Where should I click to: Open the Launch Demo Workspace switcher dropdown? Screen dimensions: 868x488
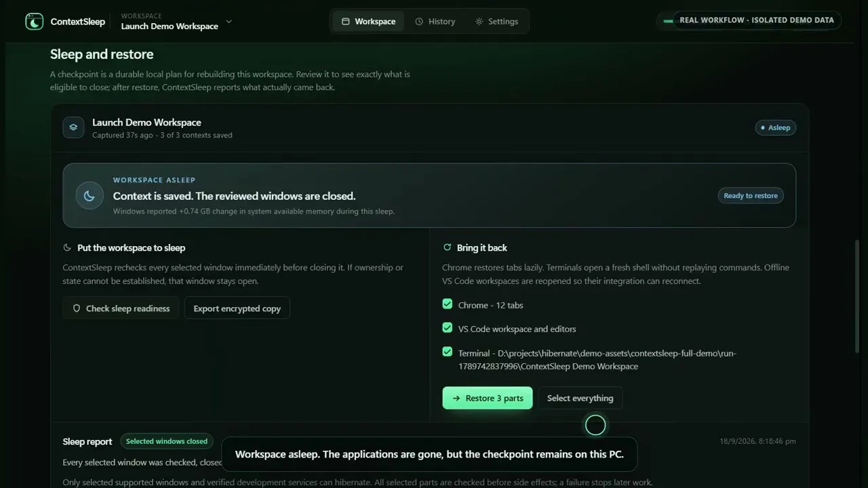[176, 21]
